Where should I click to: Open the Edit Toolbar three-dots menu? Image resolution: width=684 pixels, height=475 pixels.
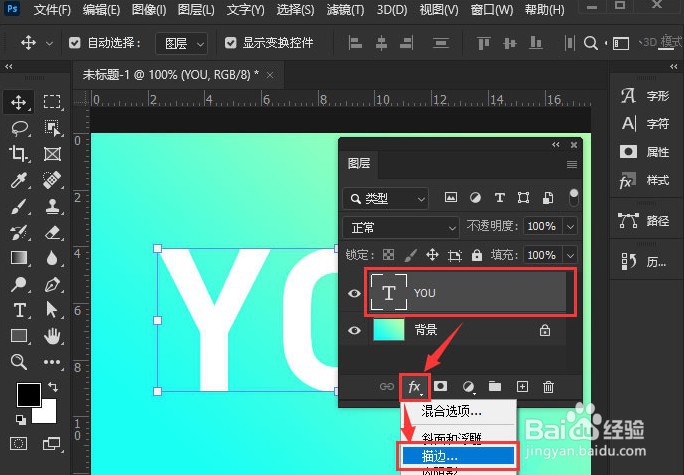click(x=52, y=362)
